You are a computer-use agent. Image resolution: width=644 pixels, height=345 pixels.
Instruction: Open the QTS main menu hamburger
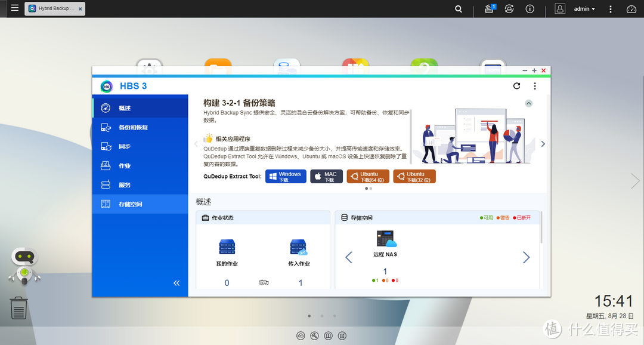(x=15, y=8)
